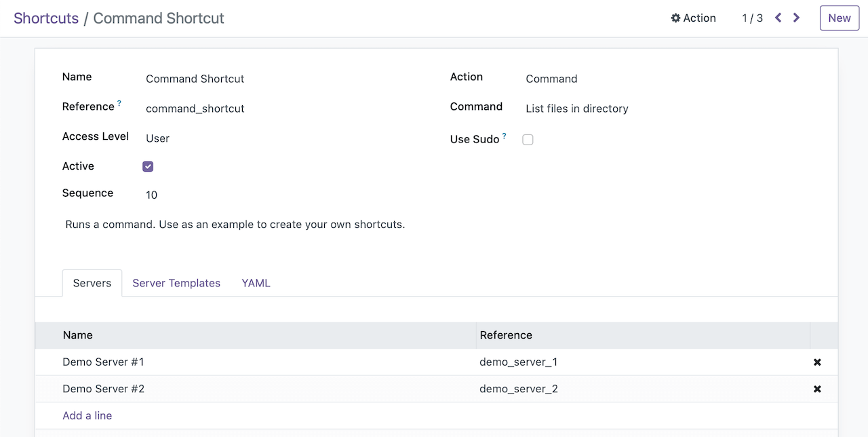Go to the previous record
Screen dimensions: 868x437
(777, 18)
